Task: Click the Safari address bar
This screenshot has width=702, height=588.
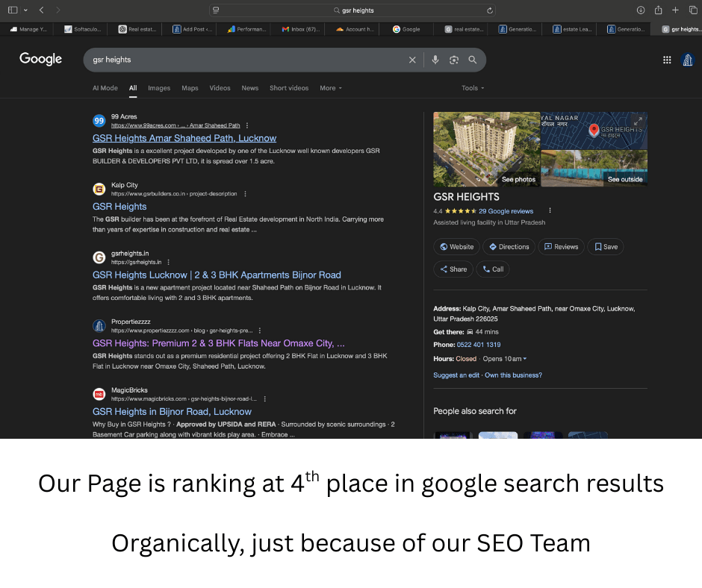Action: click(x=352, y=10)
